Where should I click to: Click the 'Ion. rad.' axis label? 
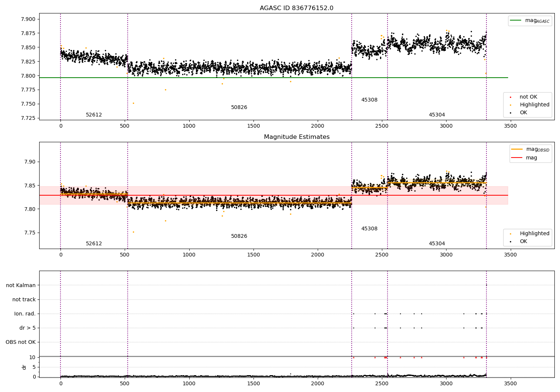(25, 314)
